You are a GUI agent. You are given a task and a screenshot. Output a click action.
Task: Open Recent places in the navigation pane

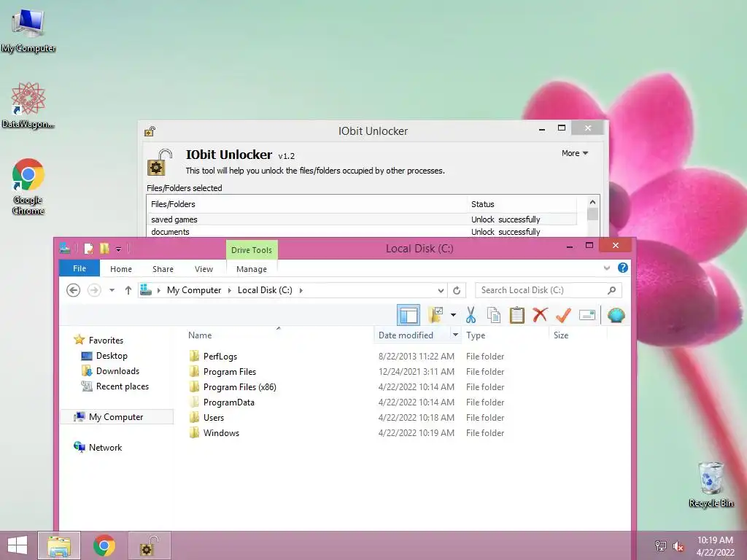pos(123,386)
